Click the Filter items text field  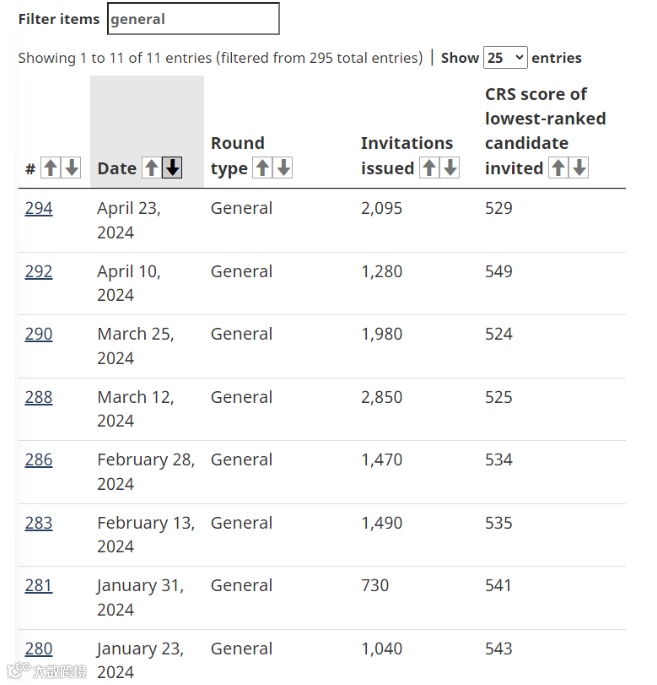click(x=193, y=19)
